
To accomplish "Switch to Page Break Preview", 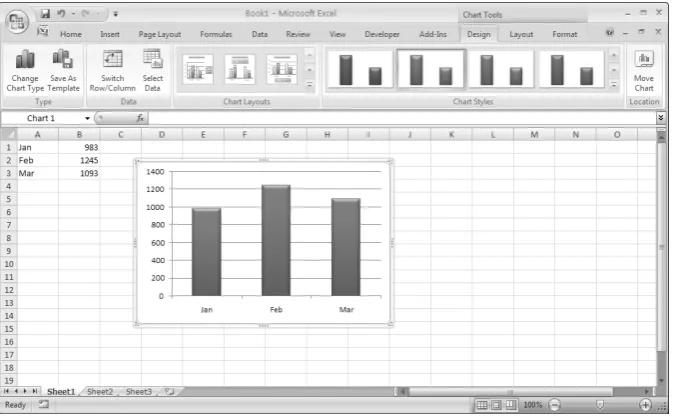I will [x=510, y=405].
